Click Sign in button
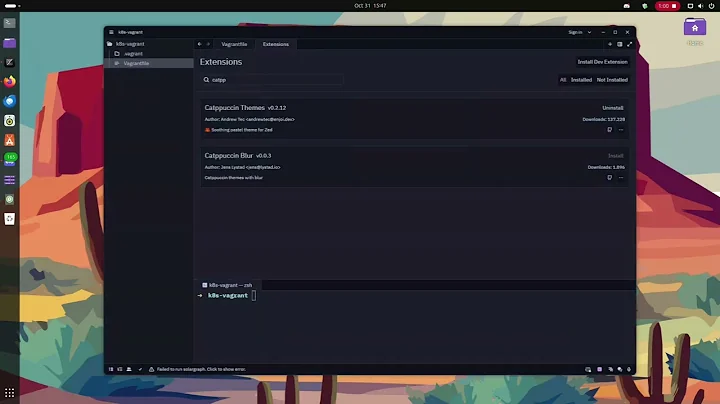 point(575,32)
